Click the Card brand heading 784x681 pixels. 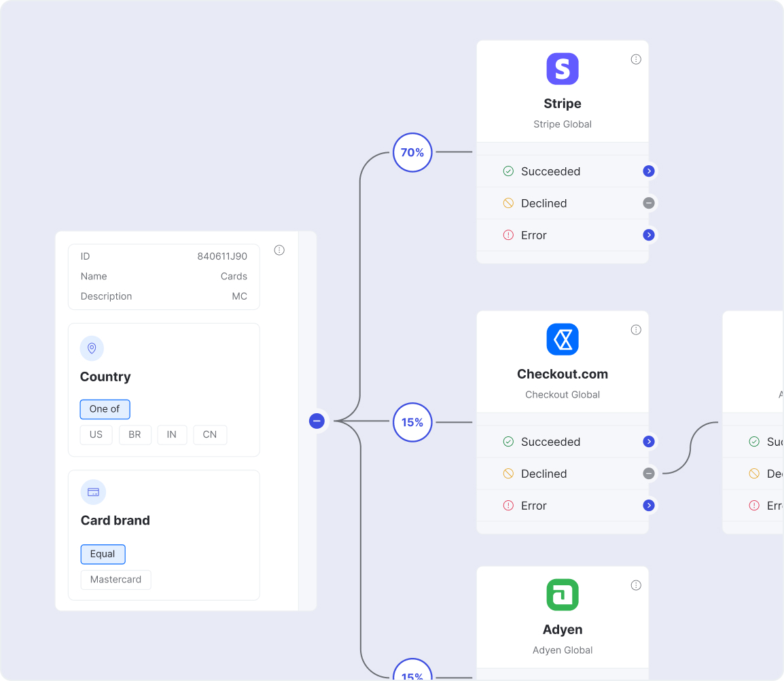115,521
